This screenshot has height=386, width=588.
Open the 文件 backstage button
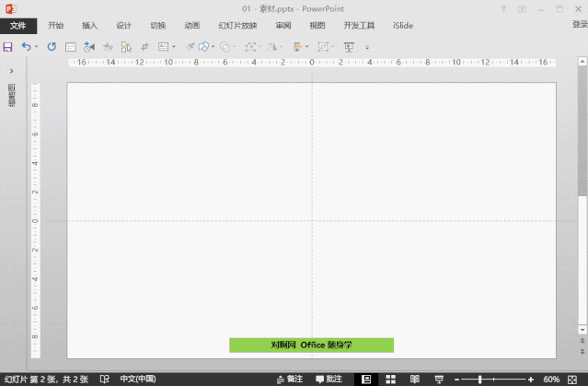[18, 26]
